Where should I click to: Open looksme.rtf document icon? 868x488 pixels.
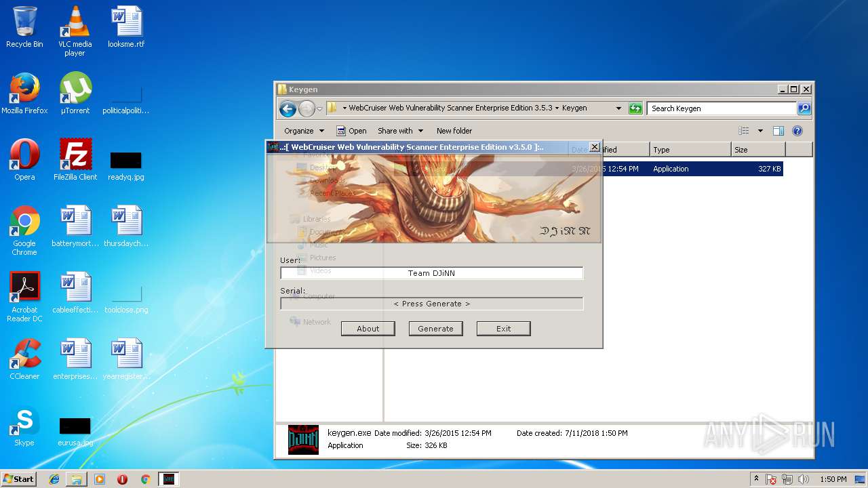[126, 27]
